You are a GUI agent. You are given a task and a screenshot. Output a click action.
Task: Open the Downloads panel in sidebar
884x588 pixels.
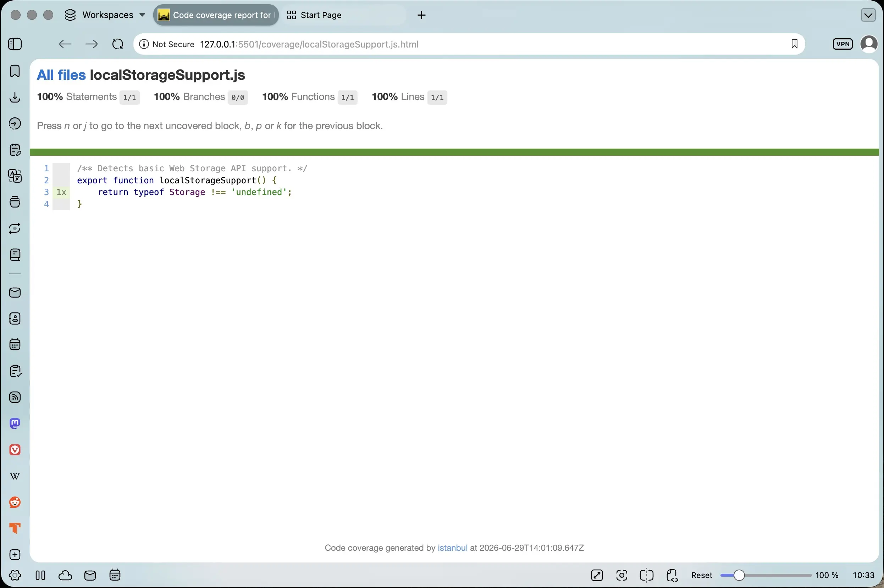[15, 97]
